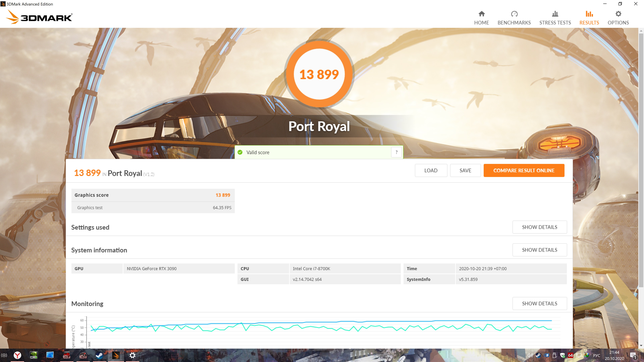
Task: Open OPTIONS gear in navigation bar
Action: point(618,18)
